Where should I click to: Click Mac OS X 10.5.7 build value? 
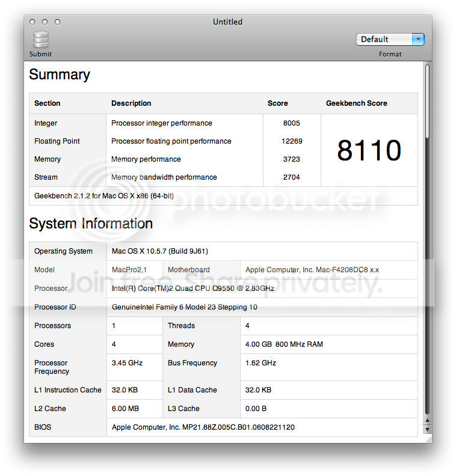pos(160,251)
